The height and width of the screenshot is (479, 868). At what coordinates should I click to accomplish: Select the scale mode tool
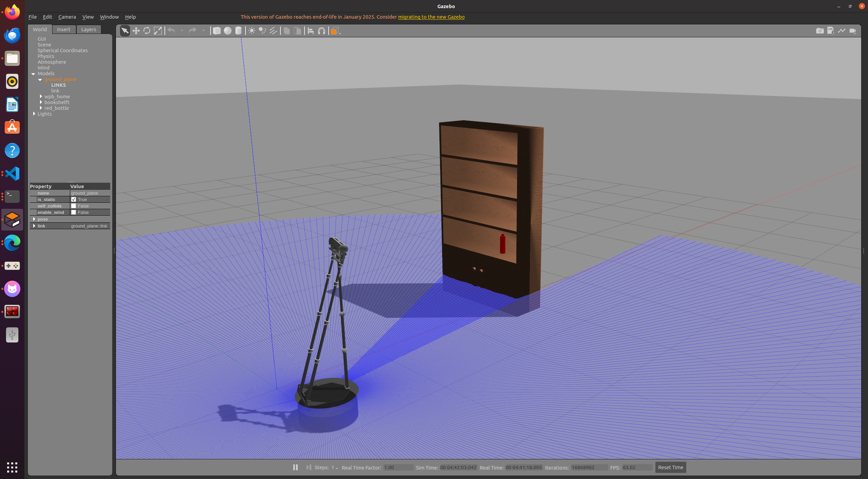click(x=158, y=31)
